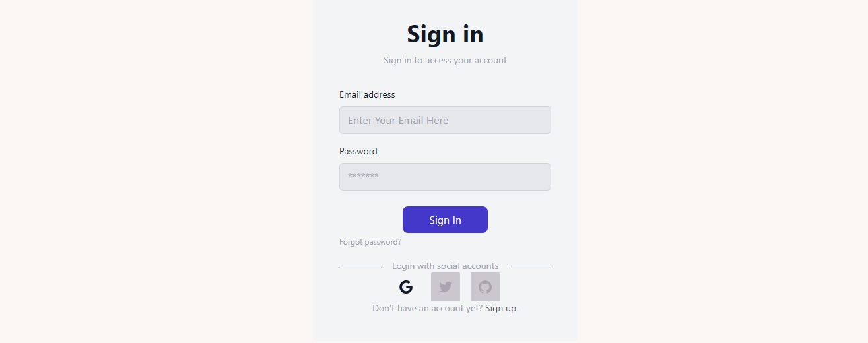Screen dimensions: 868x343
Task: Click the divider line left of social login text
Action: coord(360,266)
